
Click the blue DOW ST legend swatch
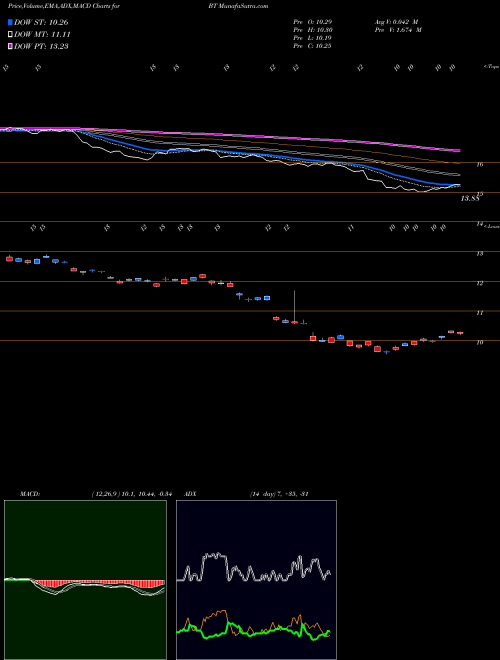point(10,22)
